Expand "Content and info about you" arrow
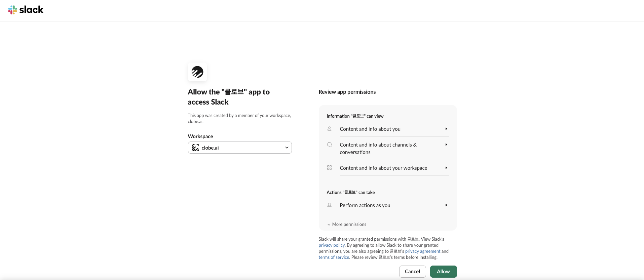The image size is (644, 280). point(446,129)
